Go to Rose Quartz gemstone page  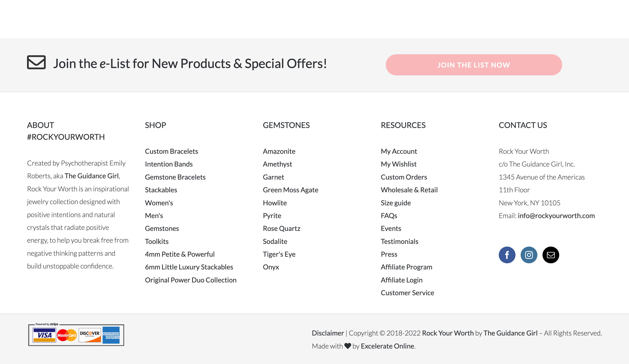click(282, 228)
